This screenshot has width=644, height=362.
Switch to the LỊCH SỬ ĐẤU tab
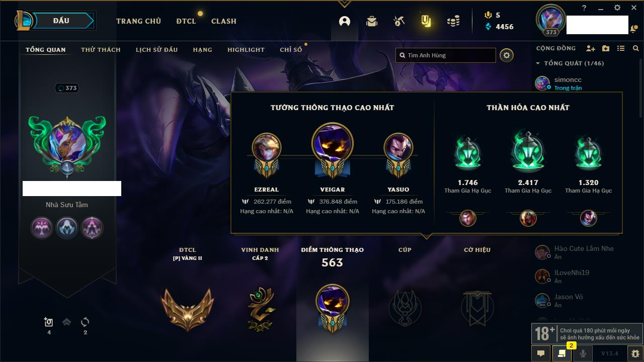[x=156, y=50]
